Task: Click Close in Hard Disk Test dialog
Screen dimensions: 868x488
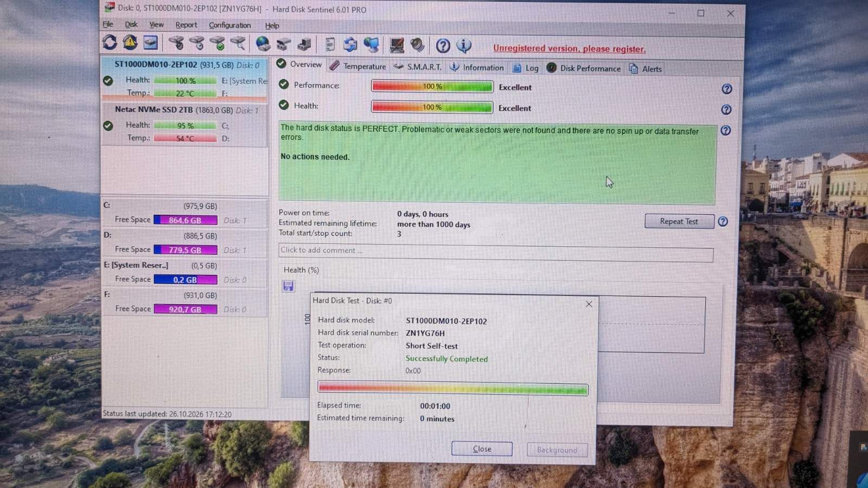Action: tap(482, 449)
